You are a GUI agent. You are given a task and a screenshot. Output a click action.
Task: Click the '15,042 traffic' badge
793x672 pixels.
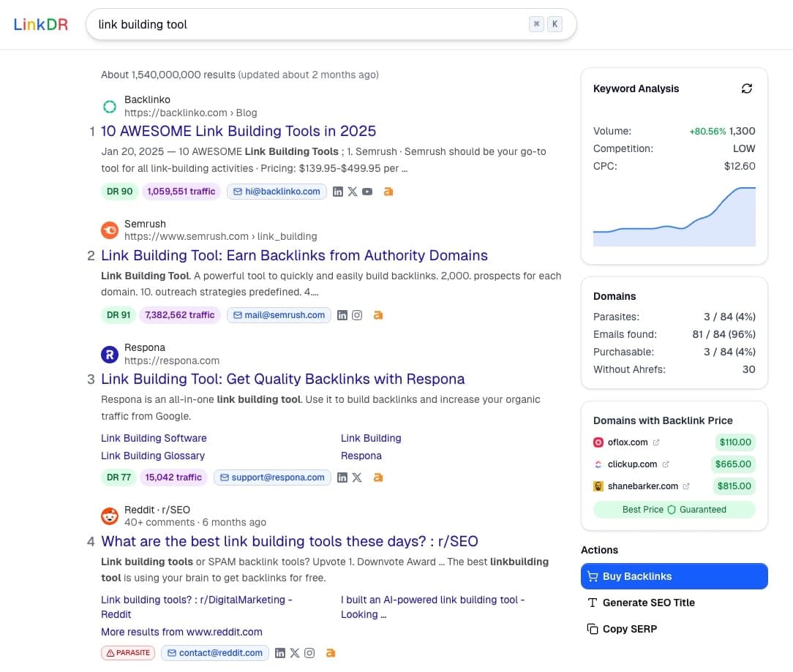coord(173,477)
